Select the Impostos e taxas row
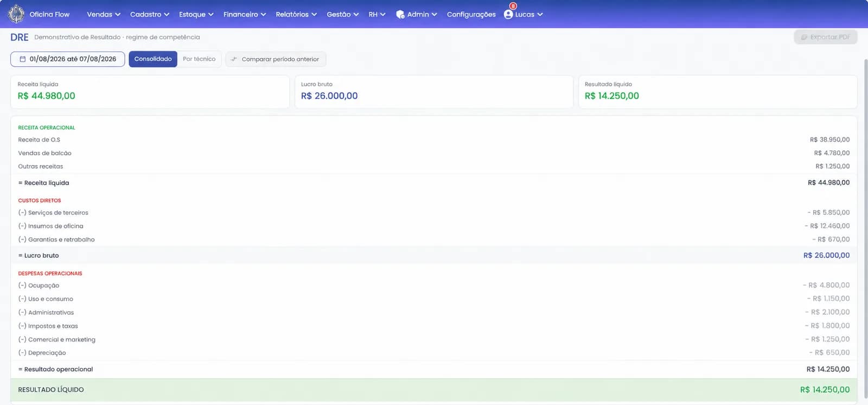Screen dimensions: 868x405 [434, 326]
